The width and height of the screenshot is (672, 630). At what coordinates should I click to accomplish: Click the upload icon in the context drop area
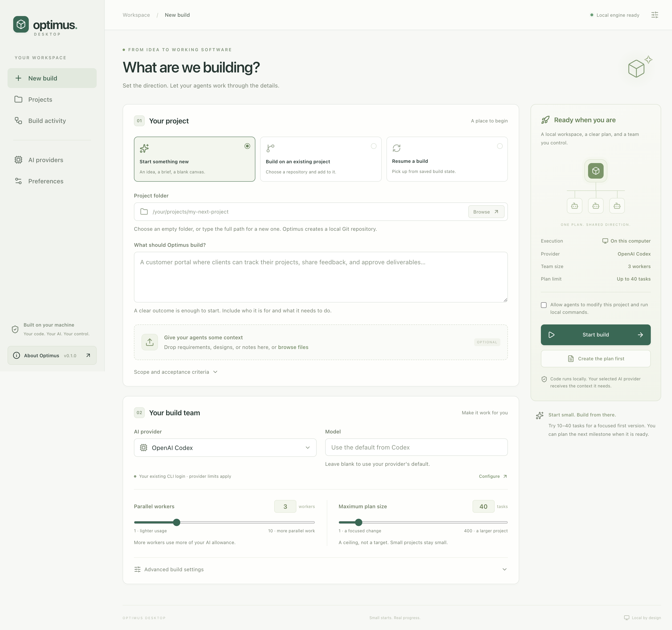point(150,342)
